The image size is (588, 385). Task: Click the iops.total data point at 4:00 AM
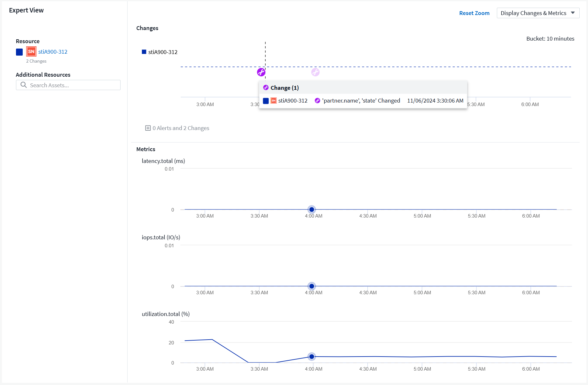click(311, 286)
